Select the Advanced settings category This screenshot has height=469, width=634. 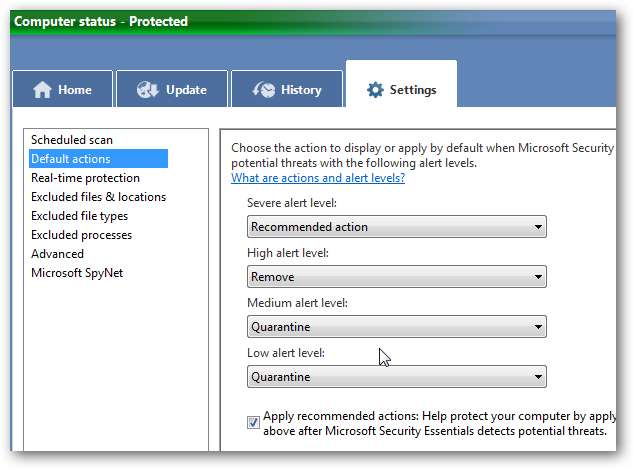(57, 254)
